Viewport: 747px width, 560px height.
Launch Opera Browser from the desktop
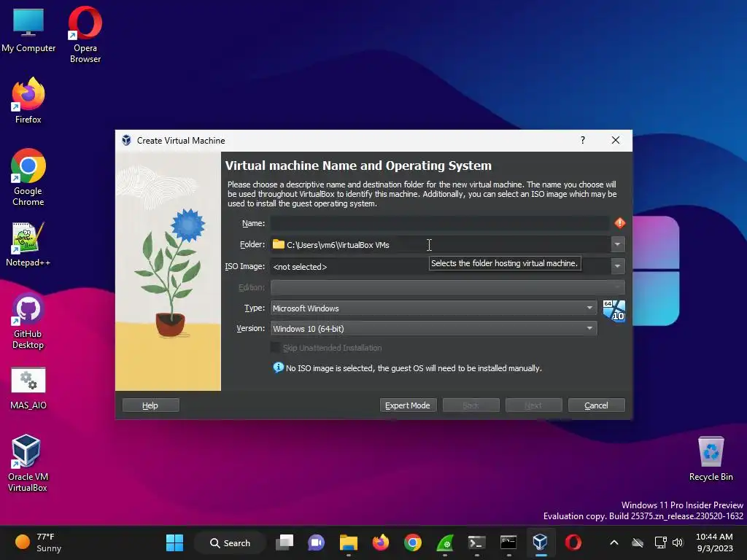tap(85, 34)
